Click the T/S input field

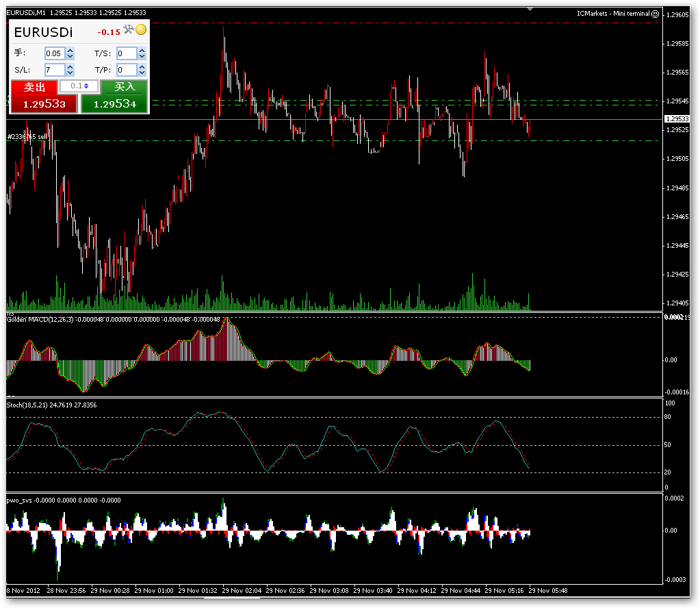click(127, 53)
